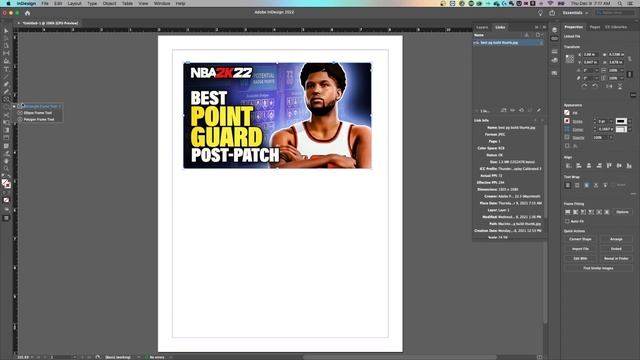The width and height of the screenshot is (640, 360).
Task: Select No Text Wrap option
Action: 568,185
